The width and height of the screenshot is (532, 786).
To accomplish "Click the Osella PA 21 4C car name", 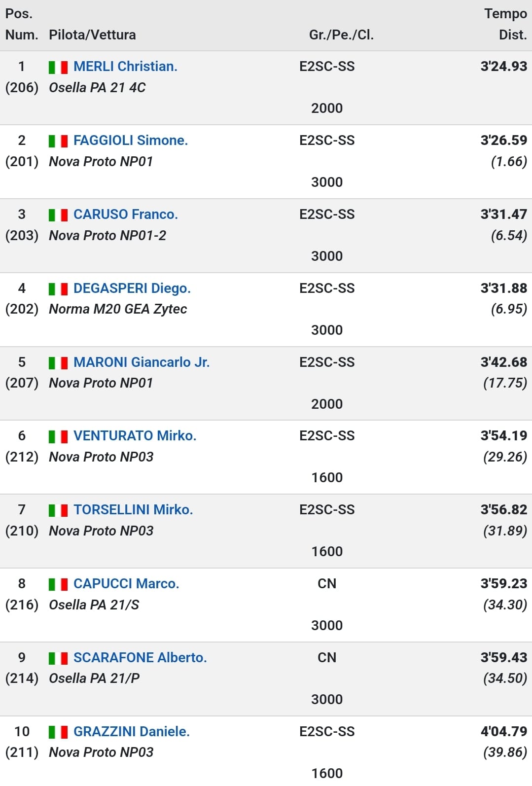I will tap(97, 87).
